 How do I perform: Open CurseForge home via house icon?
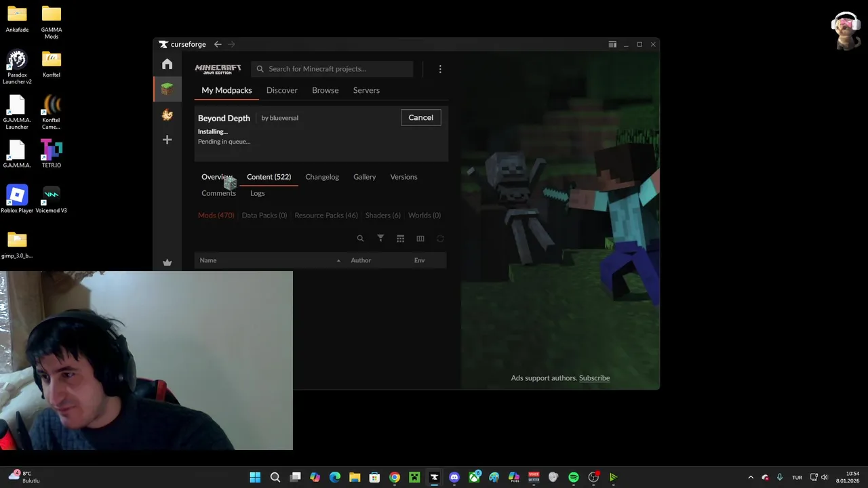click(x=167, y=64)
